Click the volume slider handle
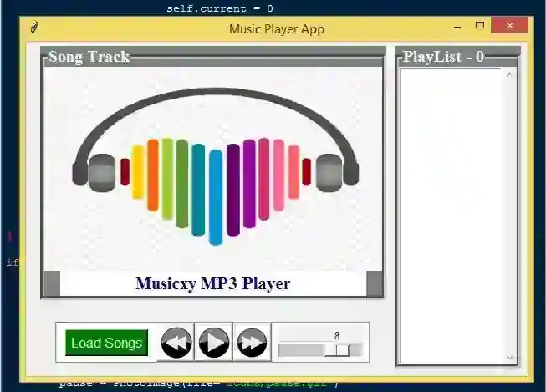546x392 pixels. coord(337,350)
